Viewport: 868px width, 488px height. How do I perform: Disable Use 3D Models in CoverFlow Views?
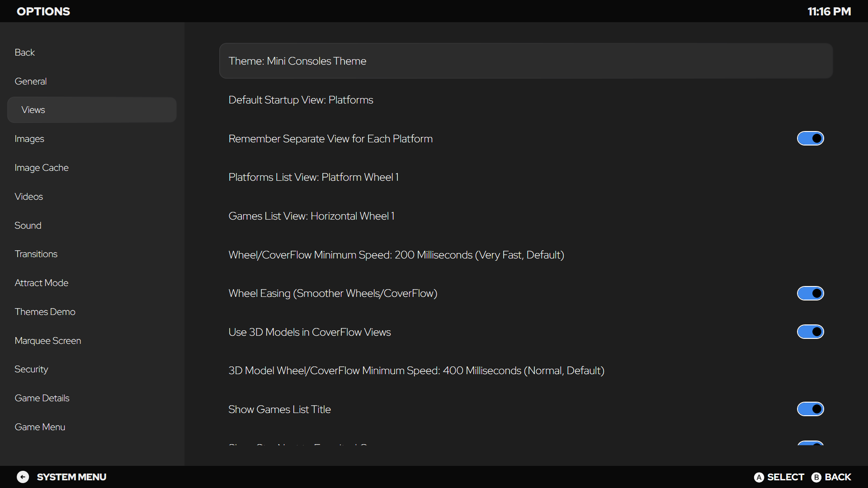point(811,332)
